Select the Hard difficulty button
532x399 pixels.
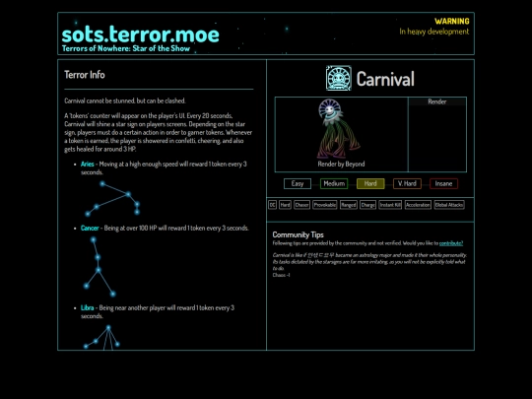tap(370, 183)
